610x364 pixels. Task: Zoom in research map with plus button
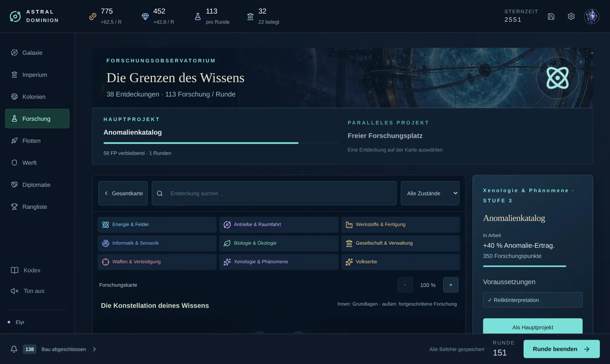coord(451,285)
